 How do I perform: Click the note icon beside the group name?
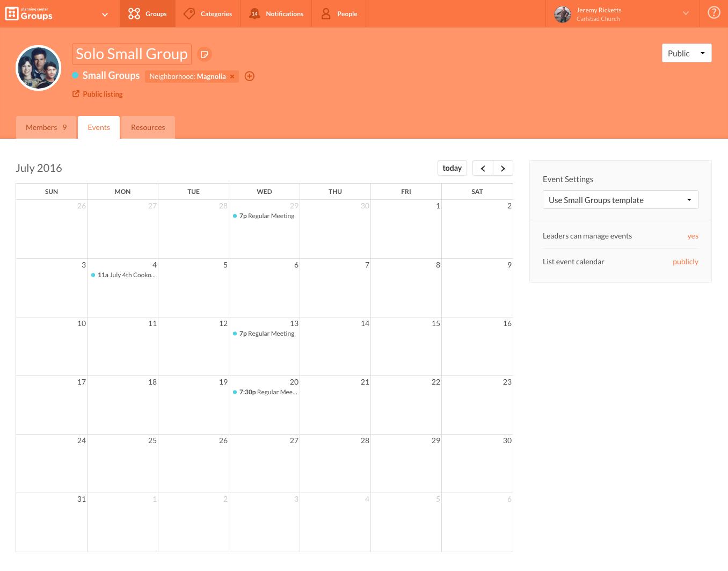click(205, 54)
